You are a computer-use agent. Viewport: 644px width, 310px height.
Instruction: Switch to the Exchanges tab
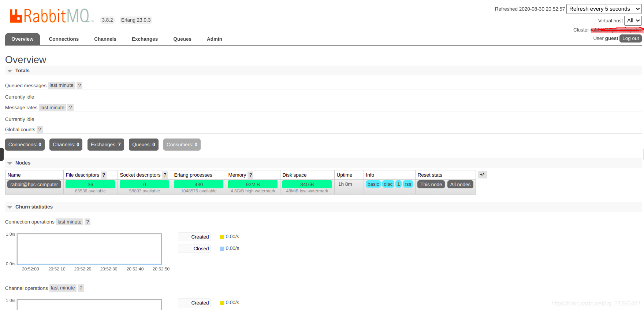point(145,39)
